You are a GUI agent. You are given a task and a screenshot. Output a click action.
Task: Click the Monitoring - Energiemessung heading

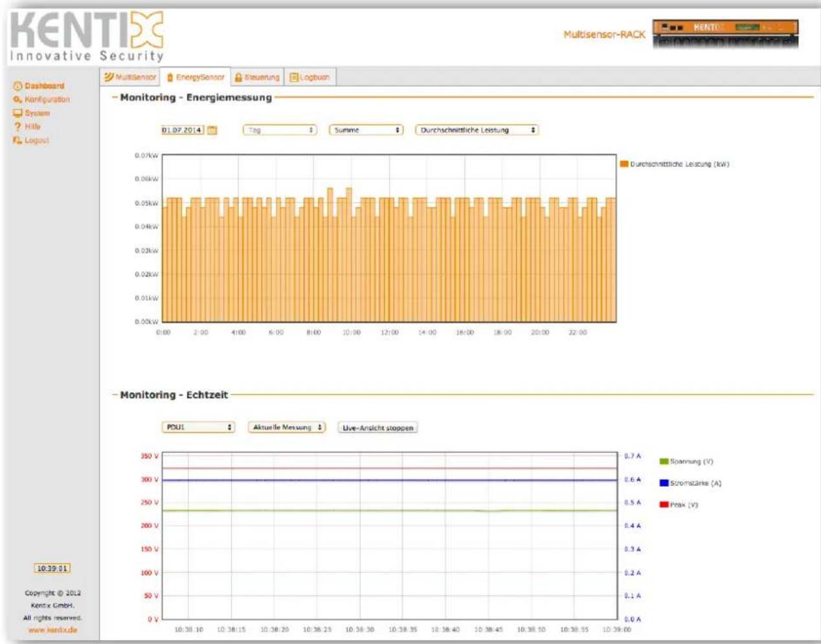(196, 97)
